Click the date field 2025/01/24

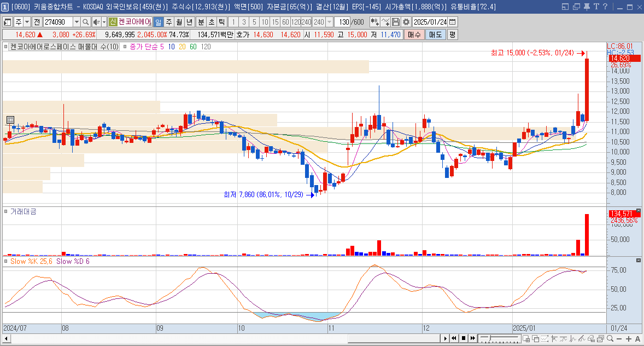pos(430,22)
